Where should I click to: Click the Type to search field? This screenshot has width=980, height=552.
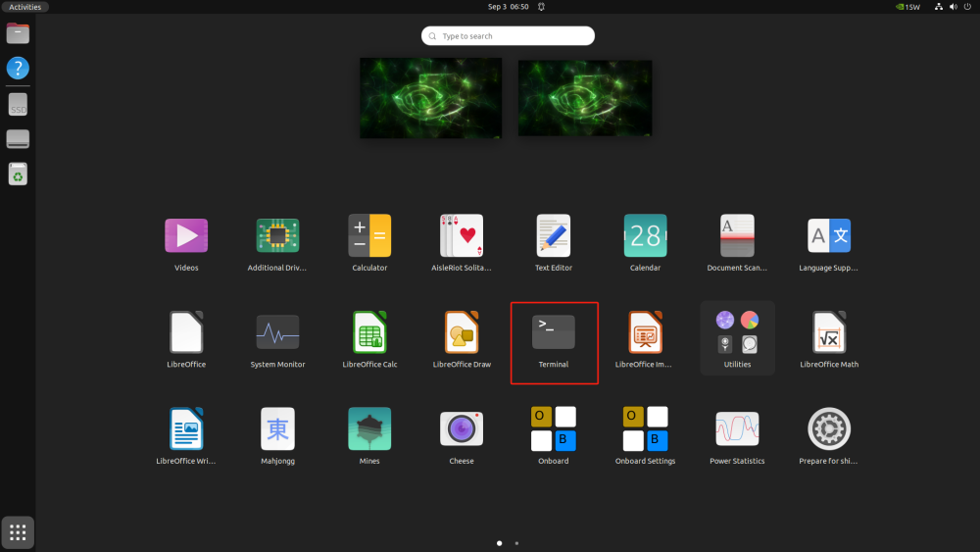tap(508, 36)
